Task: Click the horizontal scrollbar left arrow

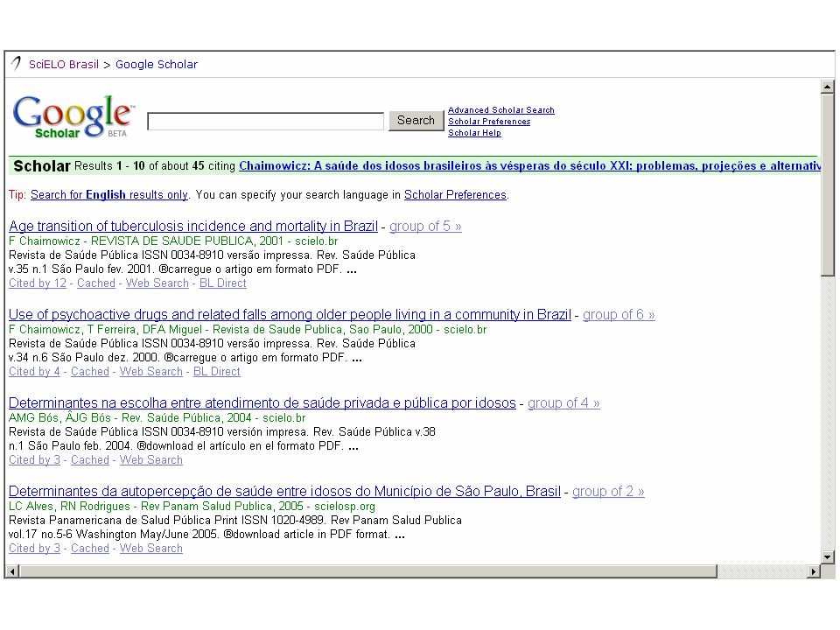Action: pyautogui.click(x=12, y=571)
